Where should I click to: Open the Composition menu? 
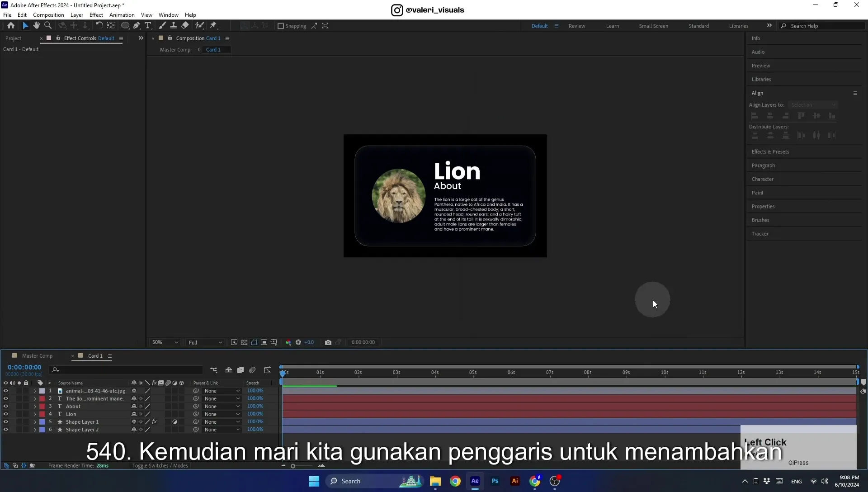click(x=48, y=15)
